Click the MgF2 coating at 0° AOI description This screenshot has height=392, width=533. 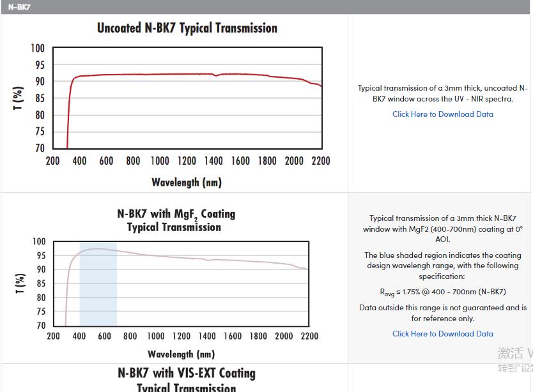click(442, 229)
